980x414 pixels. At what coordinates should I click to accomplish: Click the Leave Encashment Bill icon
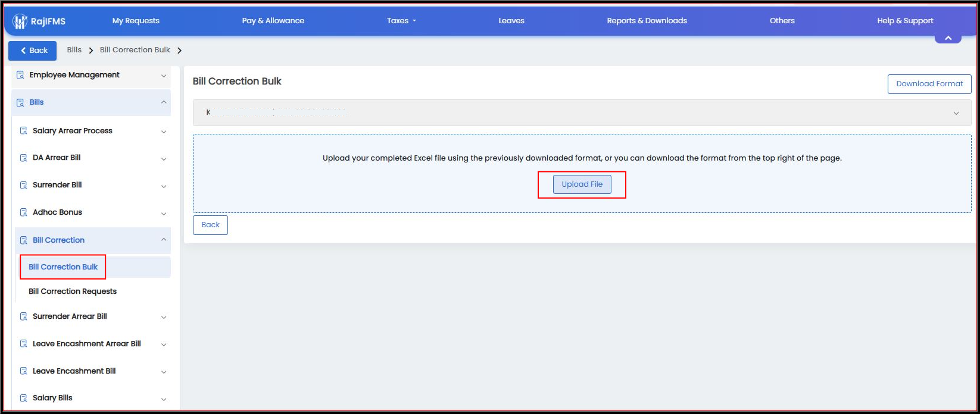pos(24,371)
